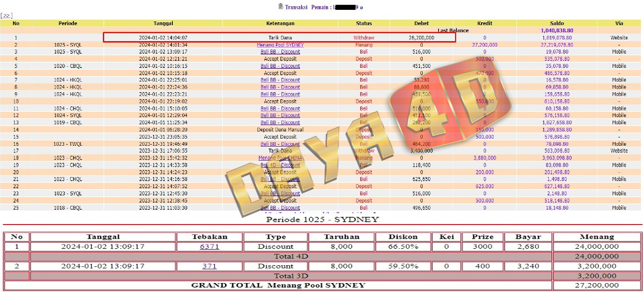Click the 26,200,000 debet amount
Screen dimensions: 644x292
pyautogui.click(x=421, y=38)
